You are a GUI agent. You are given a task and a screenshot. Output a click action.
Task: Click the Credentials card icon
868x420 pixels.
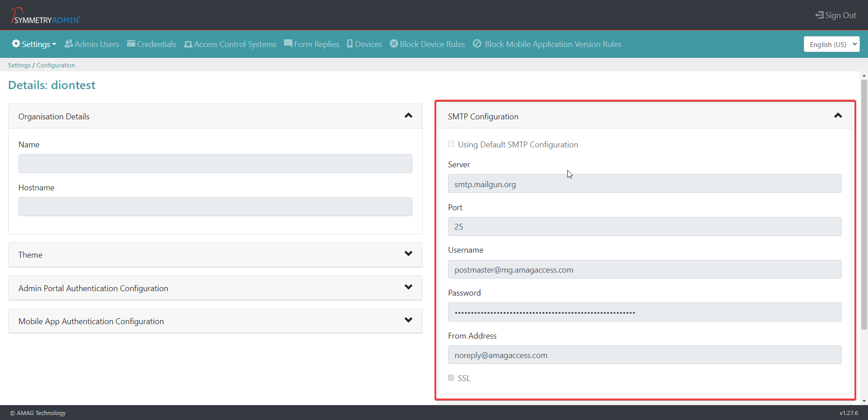click(131, 43)
